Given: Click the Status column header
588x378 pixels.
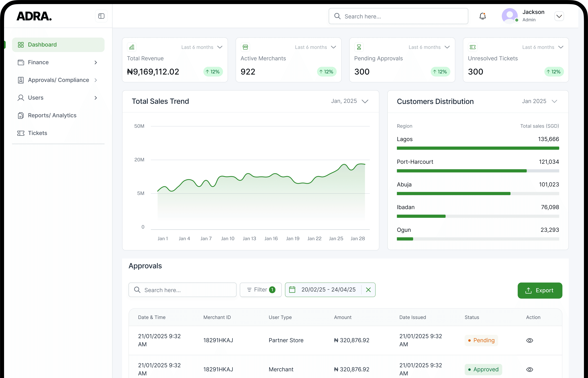Looking at the screenshot, I should (472, 317).
